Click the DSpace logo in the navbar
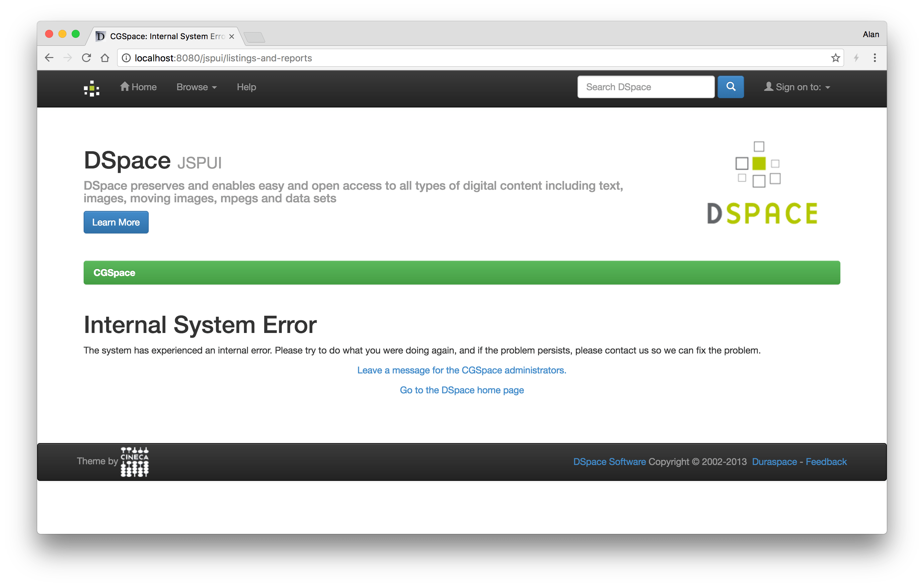Screen dimensions: 924x587 tap(92, 88)
